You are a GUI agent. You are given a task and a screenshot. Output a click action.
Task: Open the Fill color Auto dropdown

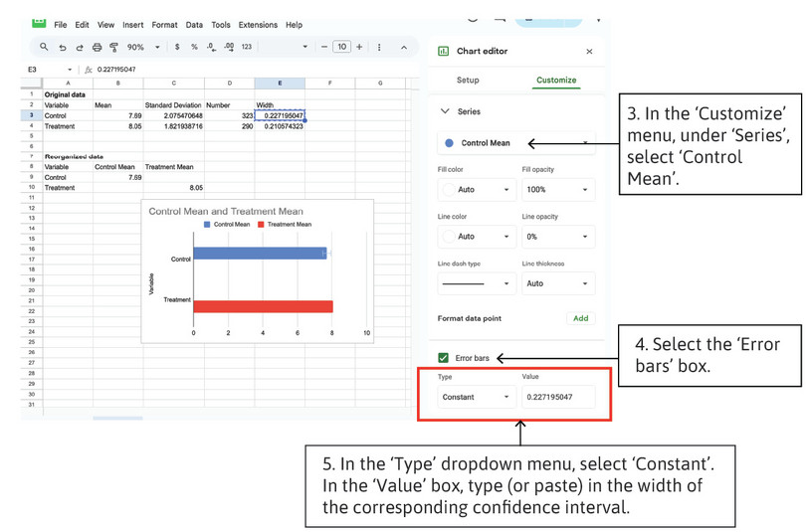[477, 190]
